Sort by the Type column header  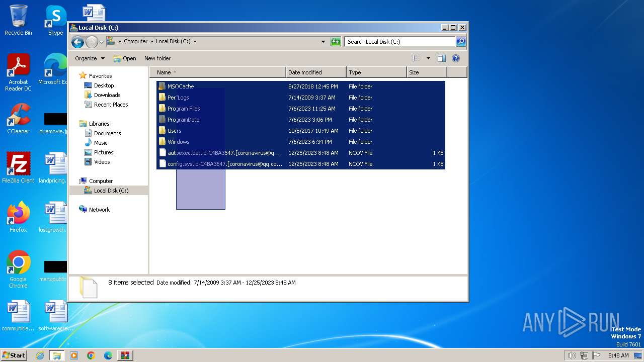click(376, 72)
